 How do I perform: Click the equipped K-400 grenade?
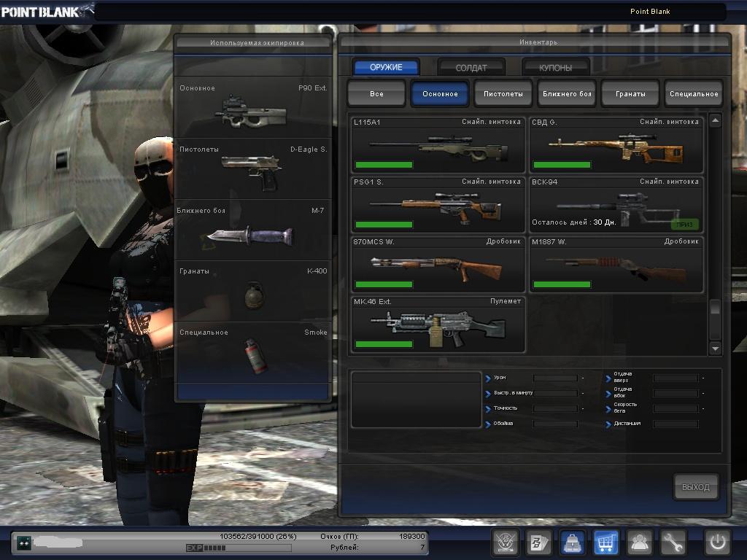[253, 291]
